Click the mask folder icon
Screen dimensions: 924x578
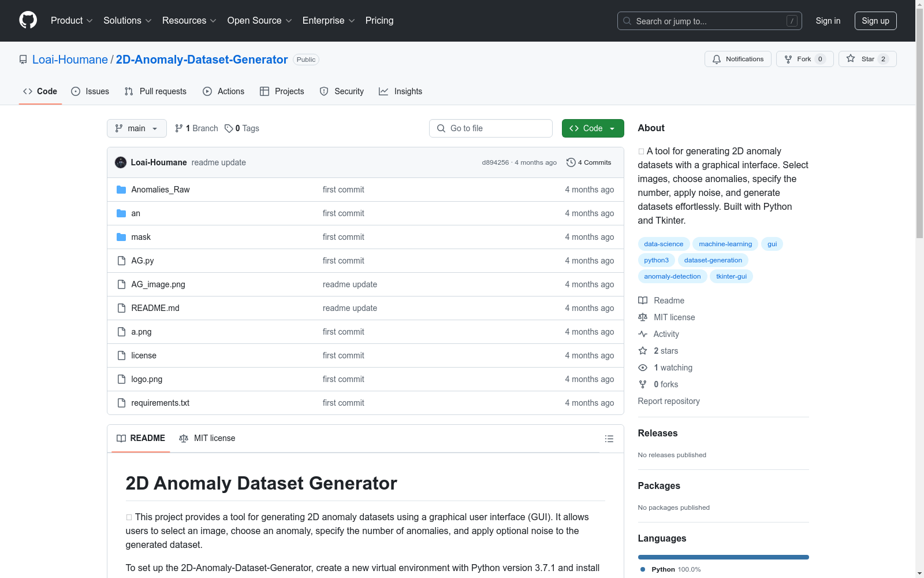121,237
